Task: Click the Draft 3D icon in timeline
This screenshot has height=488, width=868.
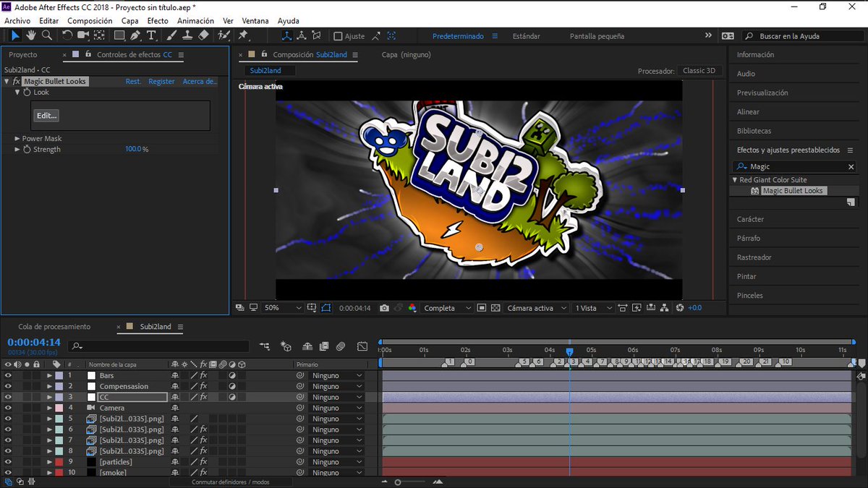Action: click(x=286, y=346)
